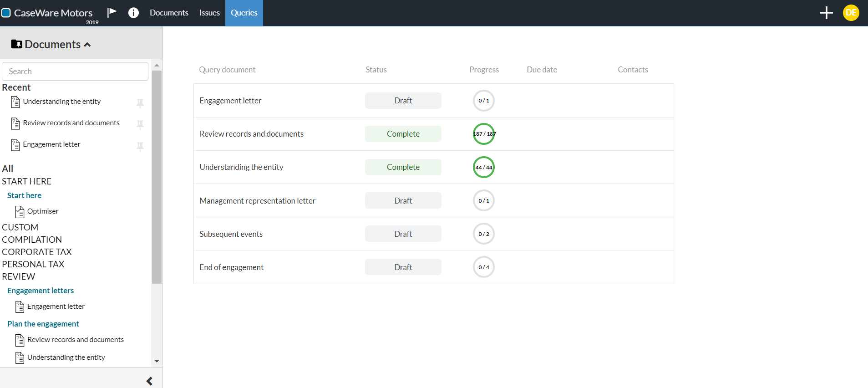Switch to the Issues tab

pyautogui.click(x=209, y=13)
